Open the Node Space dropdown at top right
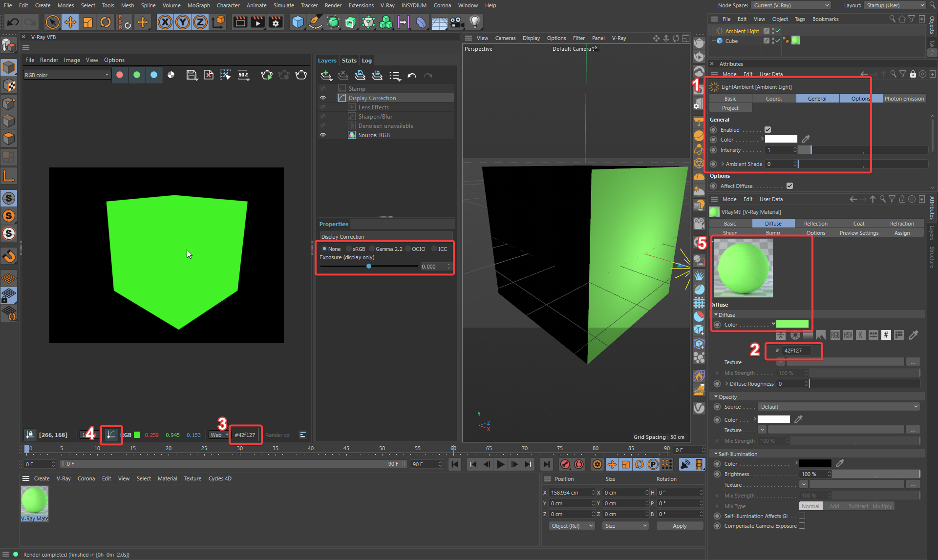Screen dimensions: 938x560 tap(788, 5)
